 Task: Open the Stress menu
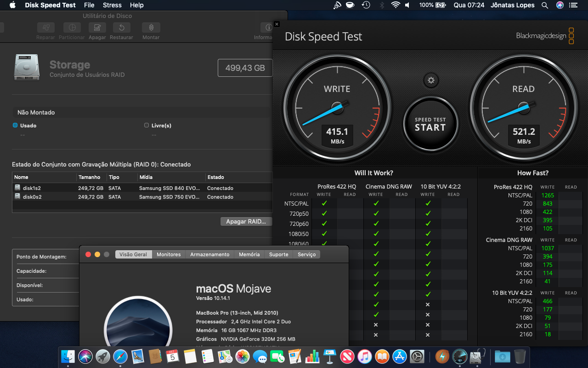coord(112,5)
